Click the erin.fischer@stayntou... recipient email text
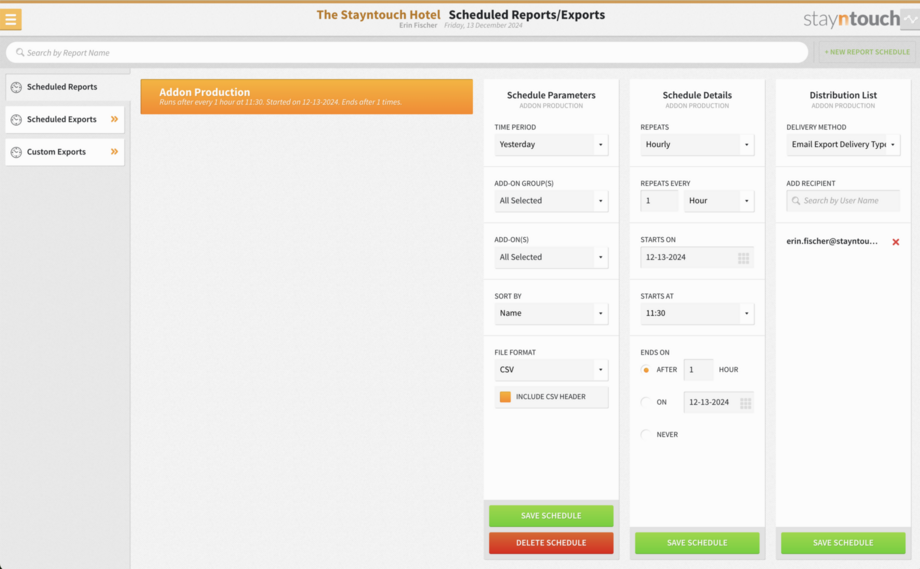The image size is (920, 569). pyautogui.click(x=832, y=241)
